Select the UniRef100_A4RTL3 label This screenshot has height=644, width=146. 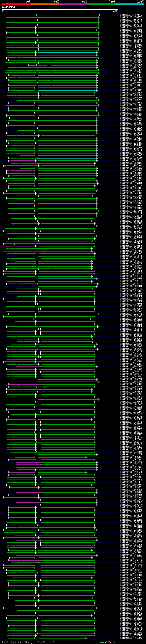click(131, 85)
